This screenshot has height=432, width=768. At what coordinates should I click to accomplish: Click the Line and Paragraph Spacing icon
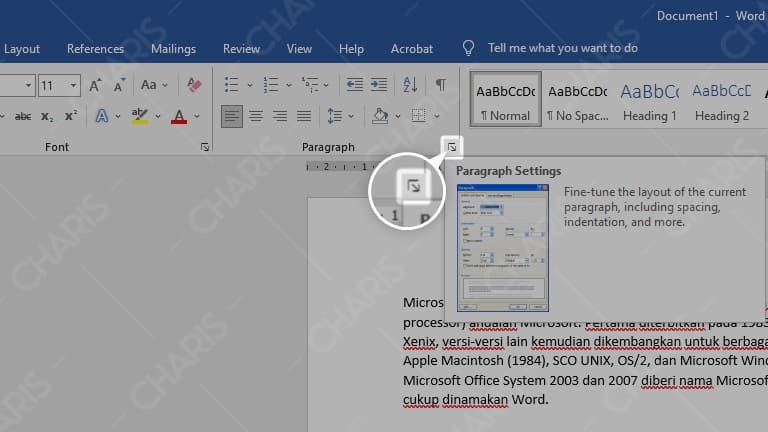(335, 116)
